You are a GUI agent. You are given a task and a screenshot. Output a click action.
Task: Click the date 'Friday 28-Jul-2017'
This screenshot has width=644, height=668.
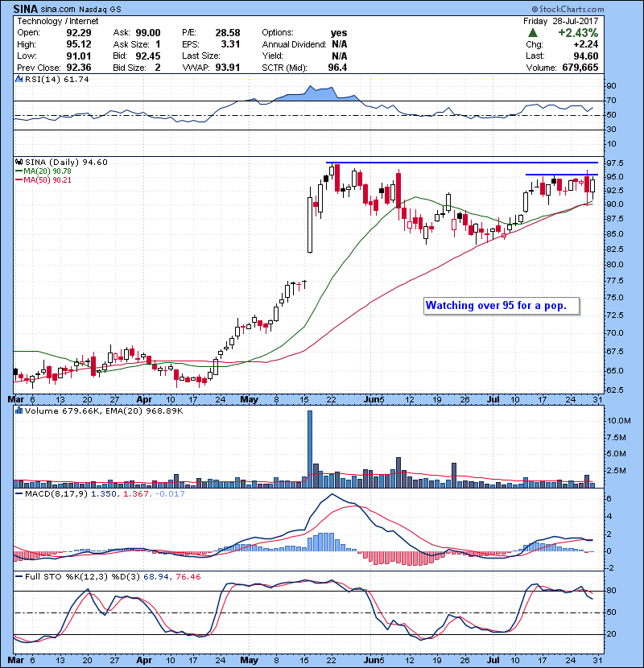click(560, 21)
